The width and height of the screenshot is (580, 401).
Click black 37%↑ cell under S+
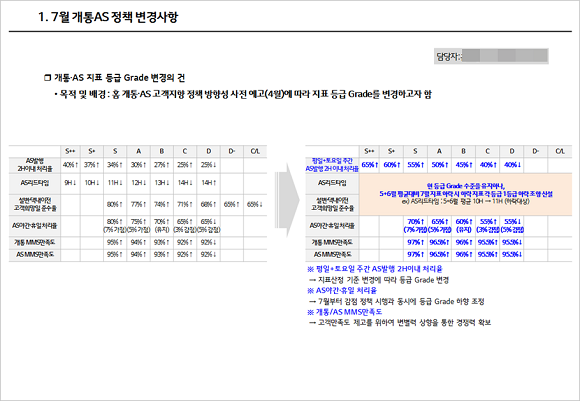[x=92, y=165]
